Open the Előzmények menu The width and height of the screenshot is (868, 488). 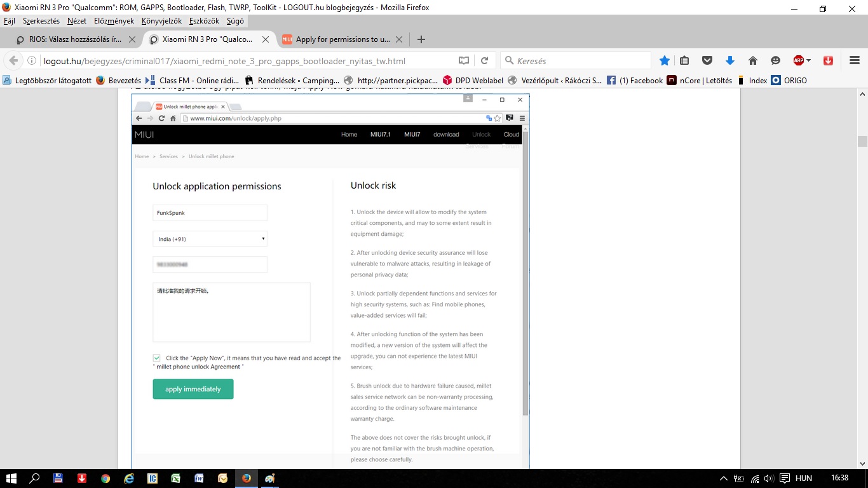(114, 21)
